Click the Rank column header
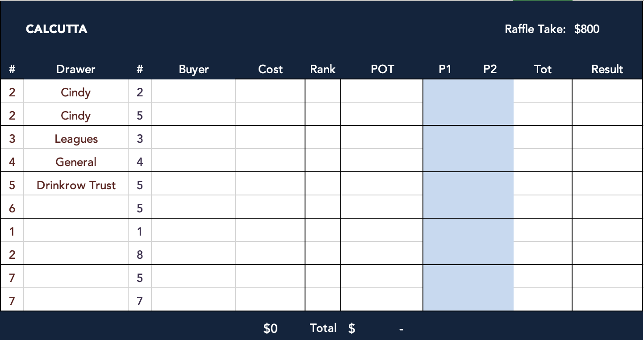The width and height of the screenshot is (644, 340). pos(322,69)
